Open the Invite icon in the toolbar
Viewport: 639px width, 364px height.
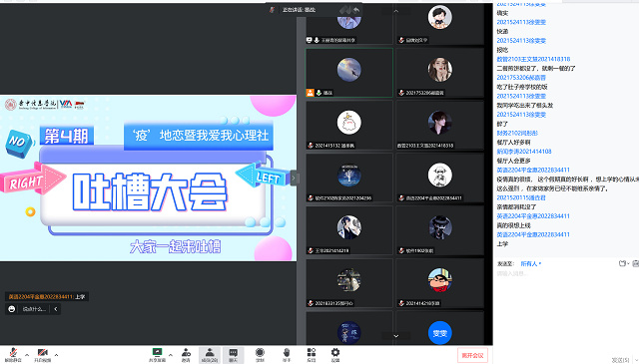(x=186, y=355)
